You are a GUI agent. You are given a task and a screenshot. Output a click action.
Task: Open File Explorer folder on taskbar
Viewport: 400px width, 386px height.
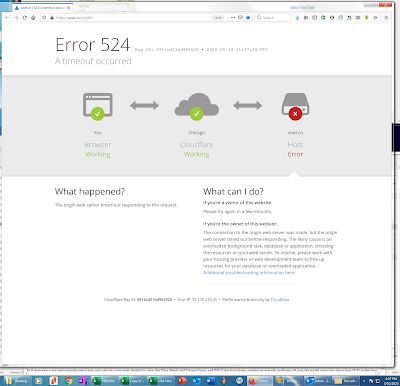(x=17, y=381)
